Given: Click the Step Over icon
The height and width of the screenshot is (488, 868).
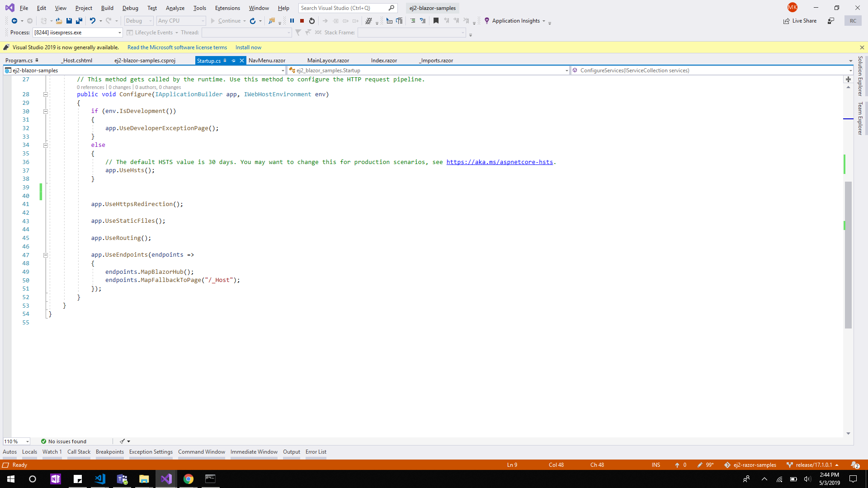Looking at the screenshot, I should coord(345,20).
